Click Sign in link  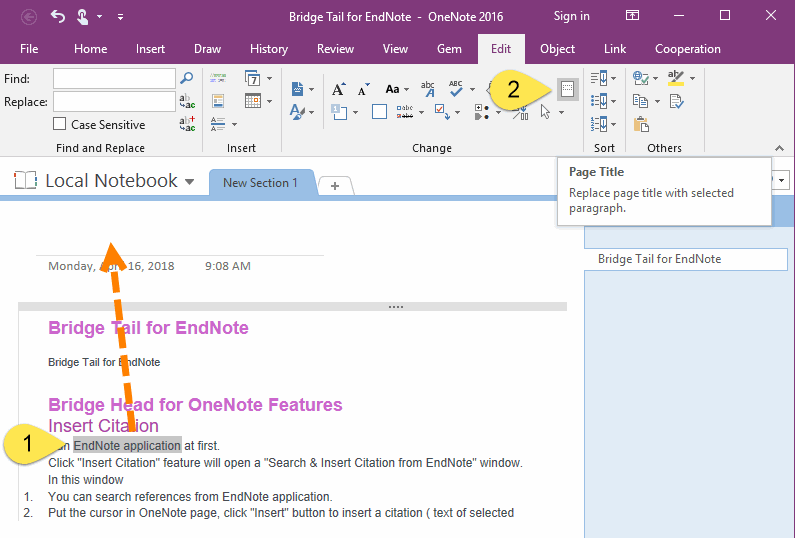pyautogui.click(x=571, y=16)
